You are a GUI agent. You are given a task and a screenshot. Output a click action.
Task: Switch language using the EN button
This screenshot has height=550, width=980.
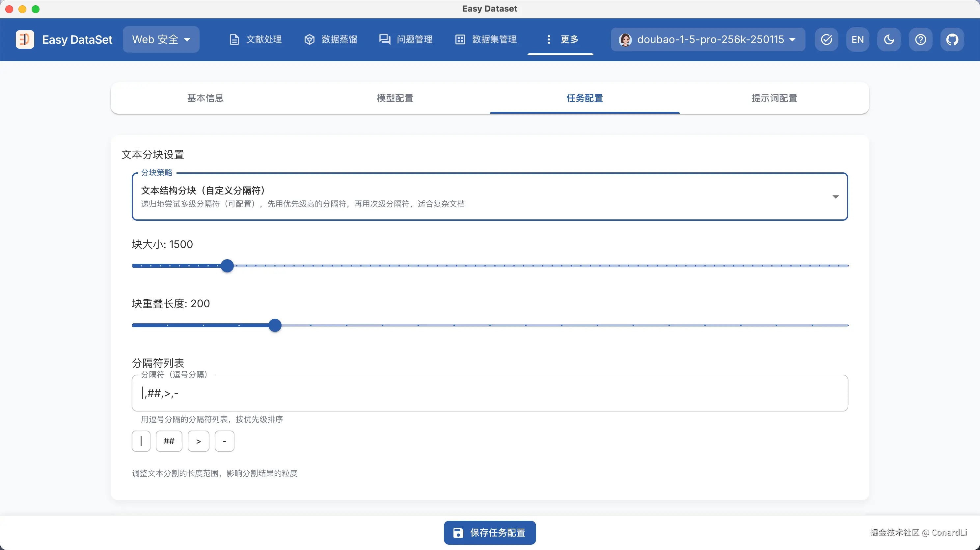857,39
